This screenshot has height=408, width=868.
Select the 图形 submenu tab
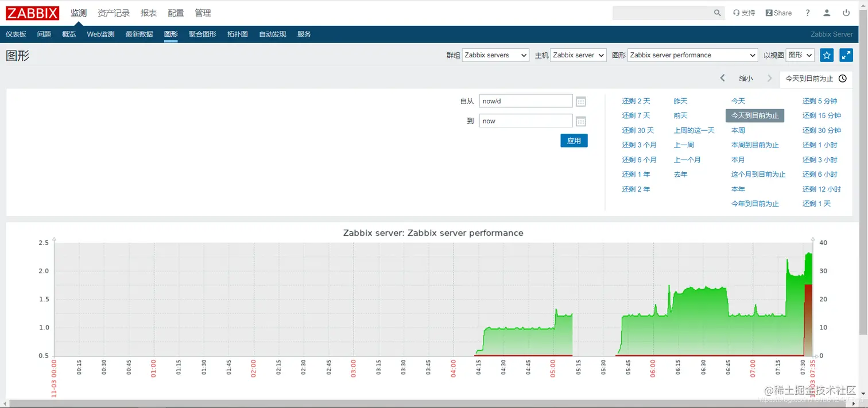coord(170,34)
